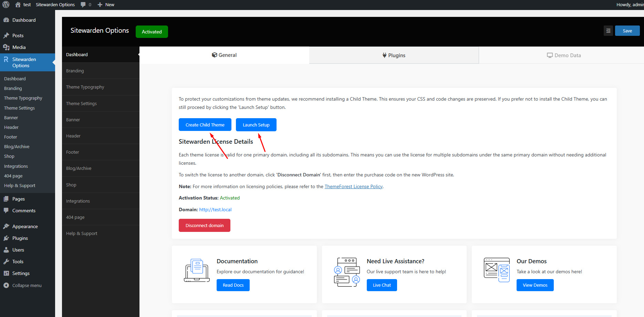Click the Media icon in sidebar
Screen dimensions: 644x317
click(x=6, y=47)
